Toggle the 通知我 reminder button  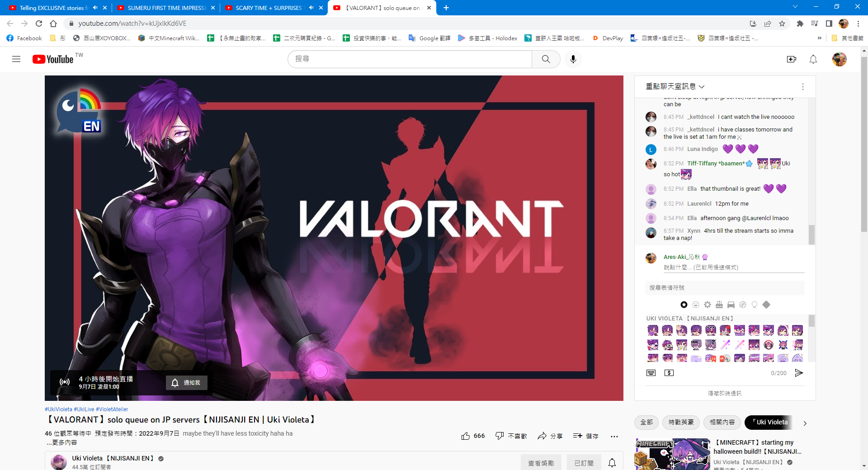(x=186, y=383)
